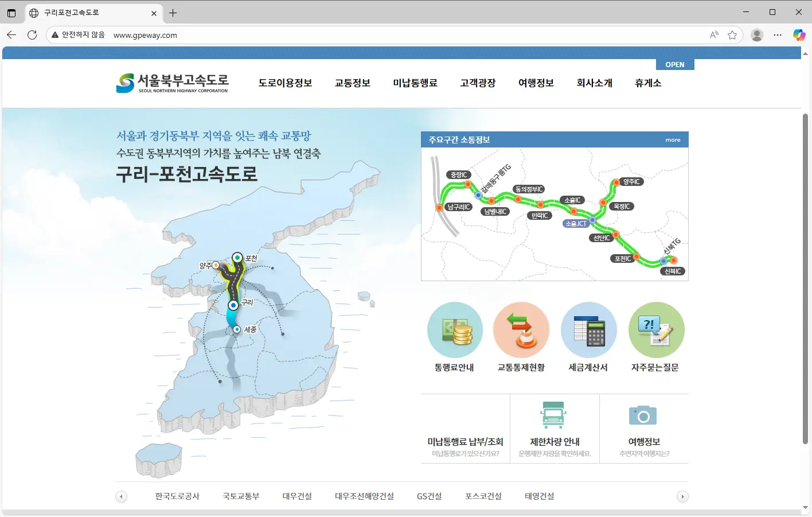Click the partner carousel left arrow

tap(121, 496)
